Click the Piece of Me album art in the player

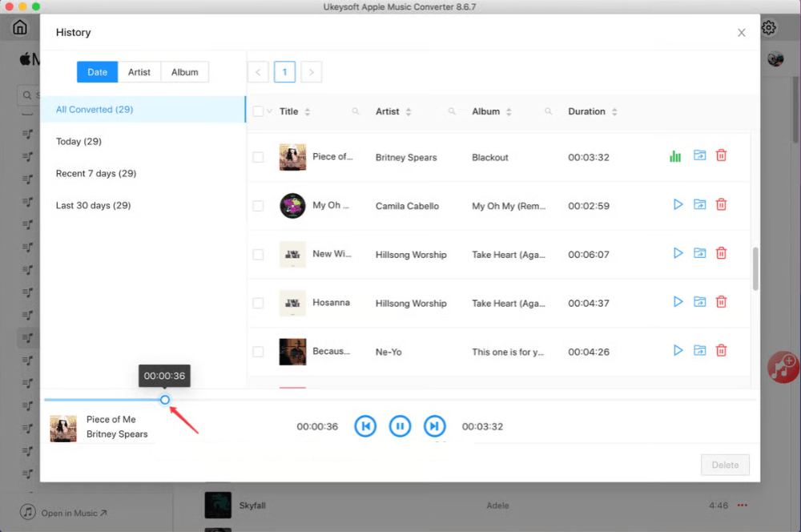click(63, 429)
